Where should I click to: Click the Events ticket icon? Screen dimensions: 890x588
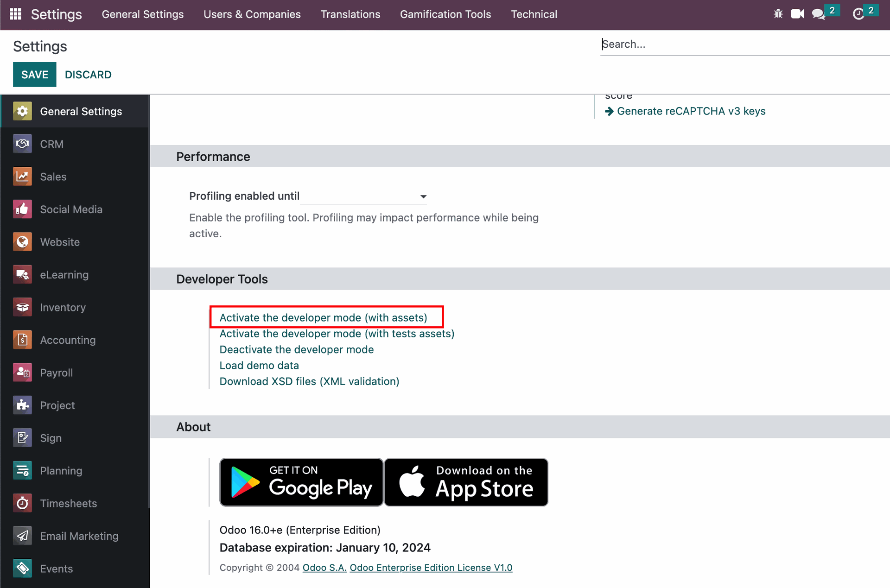[x=22, y=569]
